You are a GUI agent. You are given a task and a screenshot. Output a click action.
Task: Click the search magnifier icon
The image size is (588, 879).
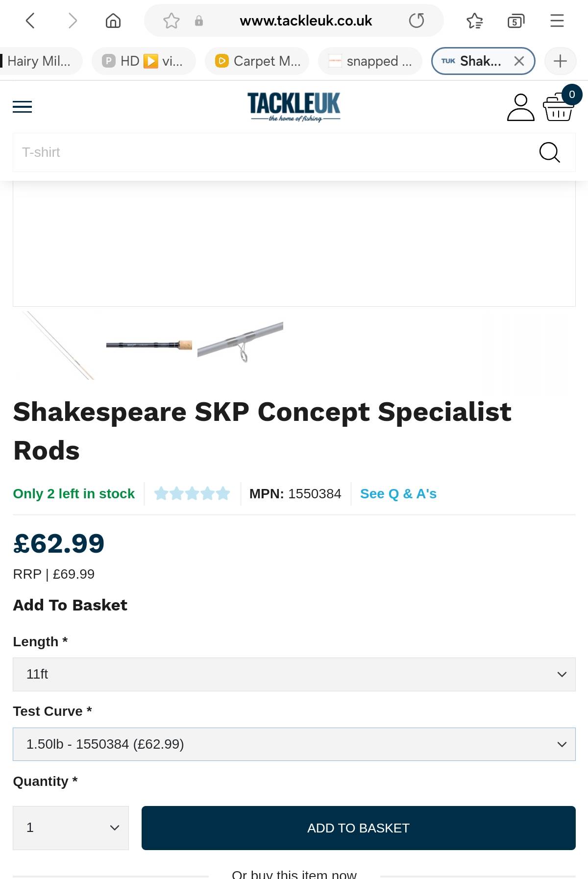click(549, 152)
